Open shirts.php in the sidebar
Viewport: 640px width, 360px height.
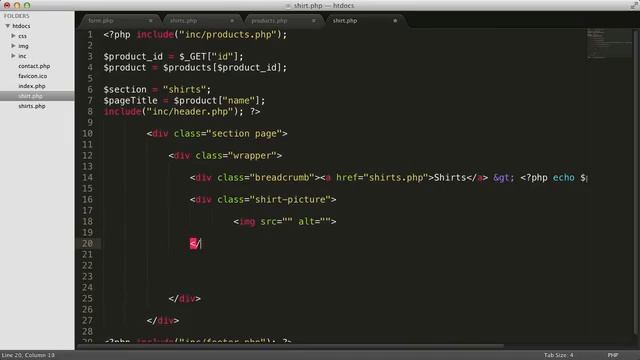(x=32, y=106)
